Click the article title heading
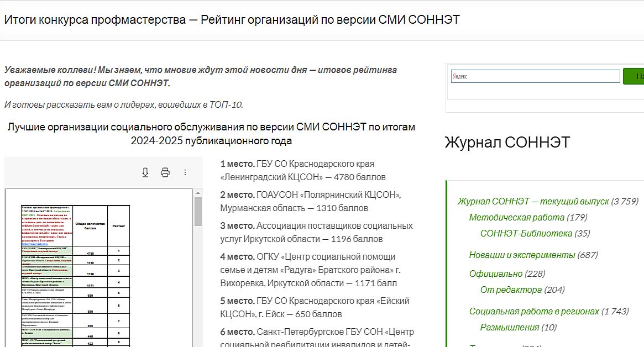This screenshot has height=347, width=644. coord(232,20)
